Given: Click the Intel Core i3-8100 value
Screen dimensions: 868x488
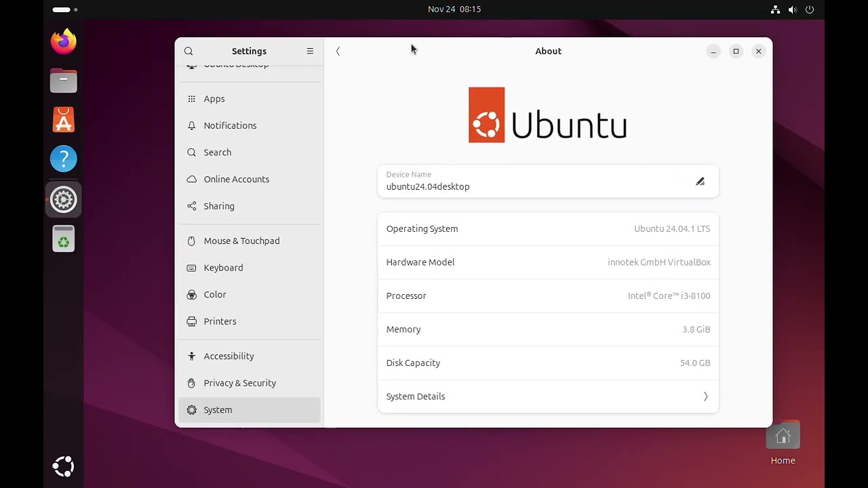Looking at the screenshot, I should click(669, 296).
